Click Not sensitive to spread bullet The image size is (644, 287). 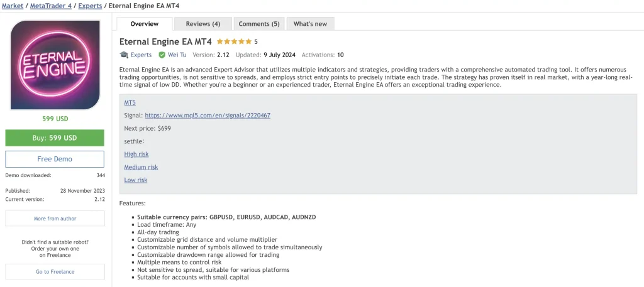pos(213,270)
